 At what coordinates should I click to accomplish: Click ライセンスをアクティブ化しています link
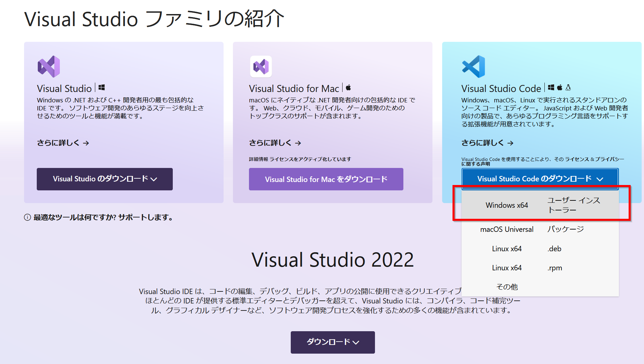(310, 159)
